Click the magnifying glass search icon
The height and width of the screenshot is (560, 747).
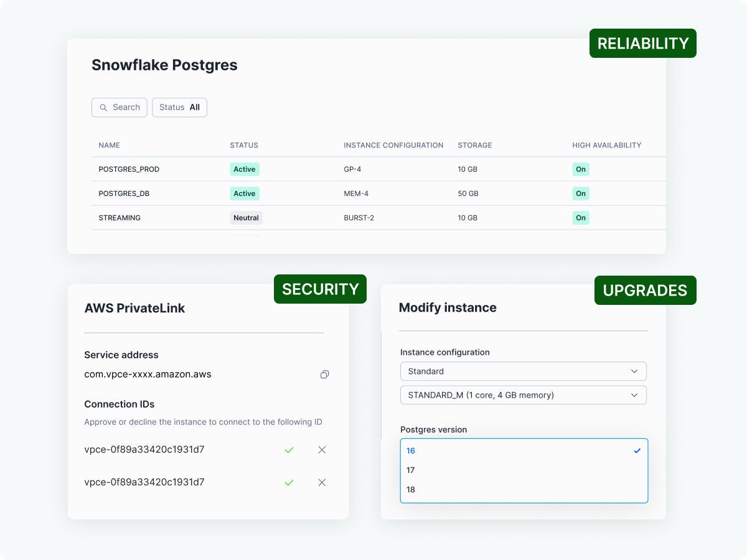pos(103,108)
